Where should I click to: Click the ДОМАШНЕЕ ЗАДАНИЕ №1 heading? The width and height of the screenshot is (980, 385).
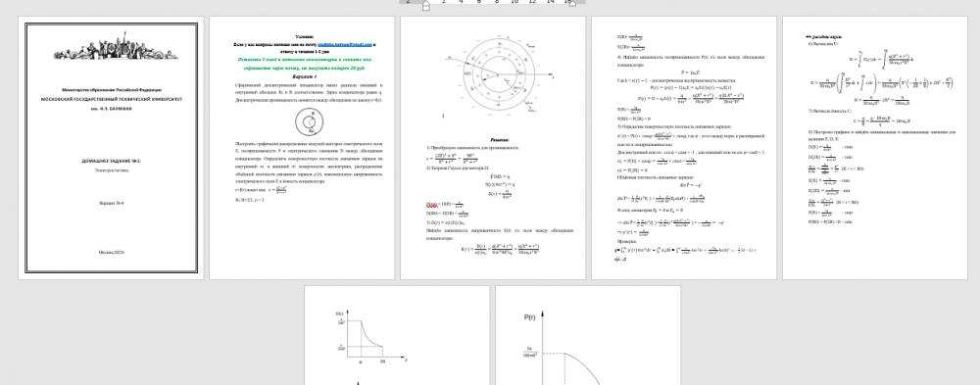(112, 161)
